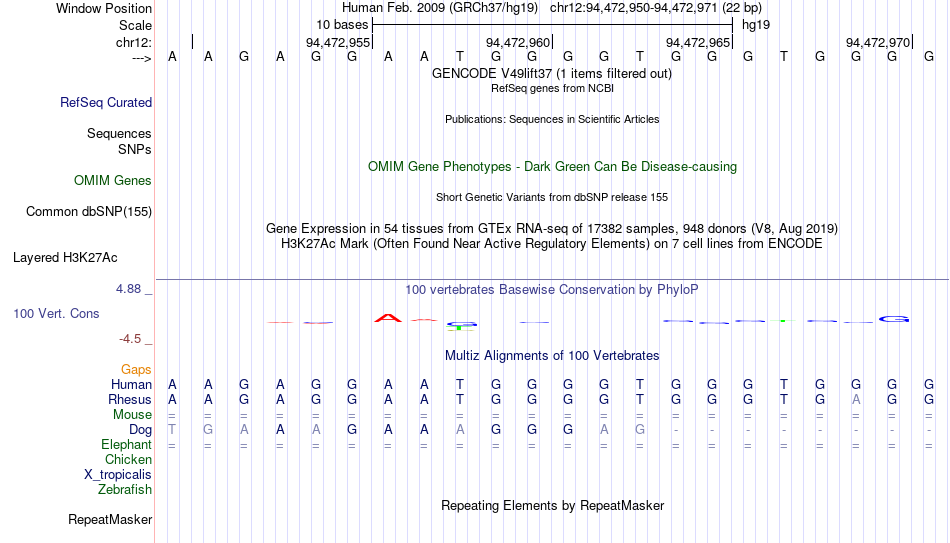Select the Dog alignment row label
The image size is (950, 543).
click(141, 430)
